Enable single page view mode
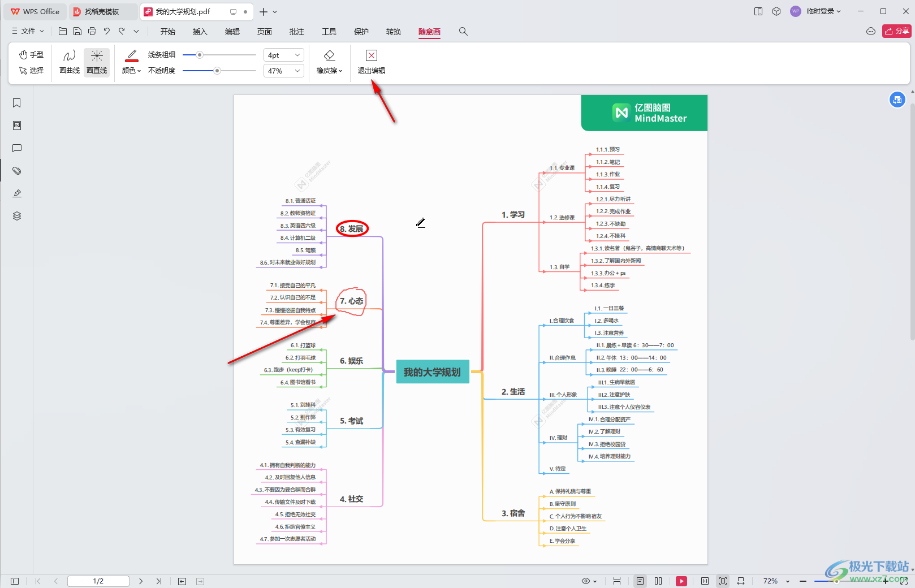The height and width of the screenshot is (588, 915). [640, 581]
